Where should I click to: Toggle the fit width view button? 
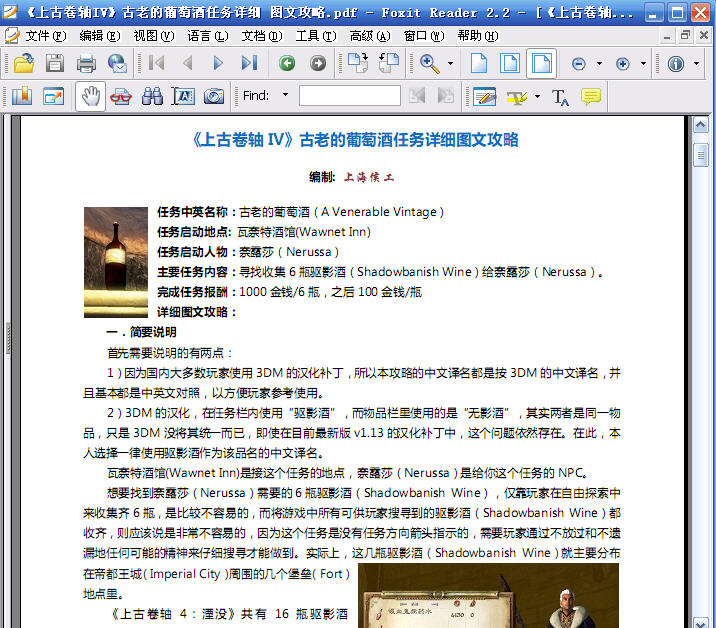(x=541, y=63)
